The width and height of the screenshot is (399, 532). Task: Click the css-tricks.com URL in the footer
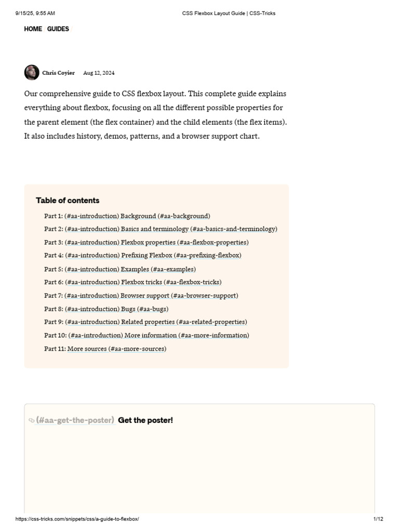click(x=77, y=519)
